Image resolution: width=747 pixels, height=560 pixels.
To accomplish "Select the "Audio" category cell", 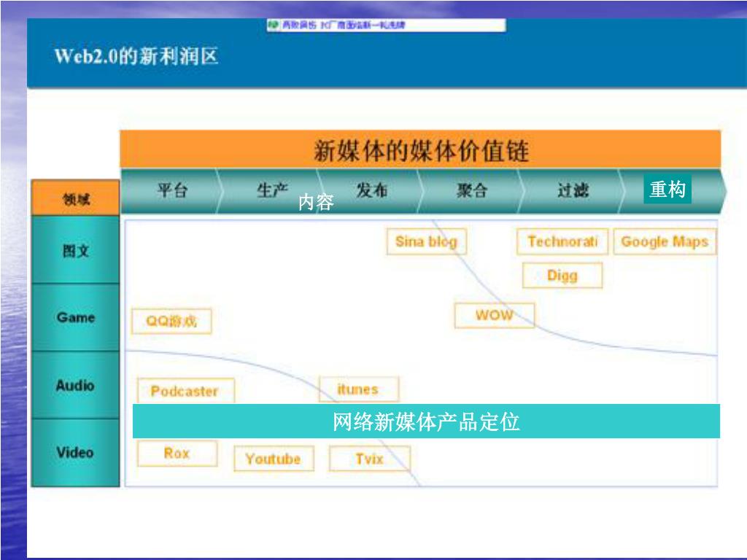I will (x=75, y=385).
